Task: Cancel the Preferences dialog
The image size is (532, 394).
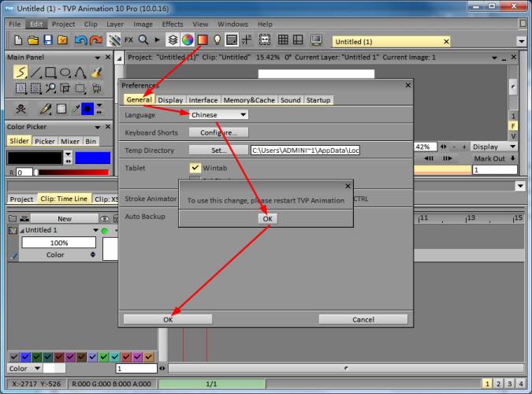Action: click(x=363, y=319)
